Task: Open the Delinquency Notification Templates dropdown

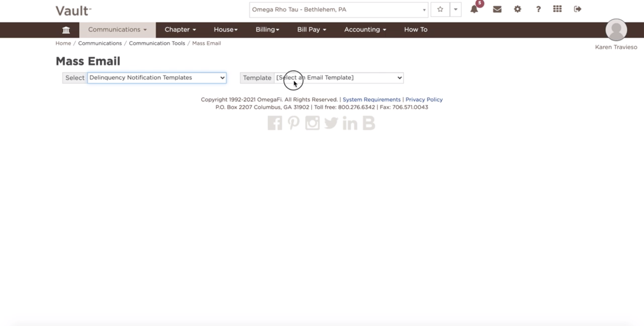Action: 157,78
